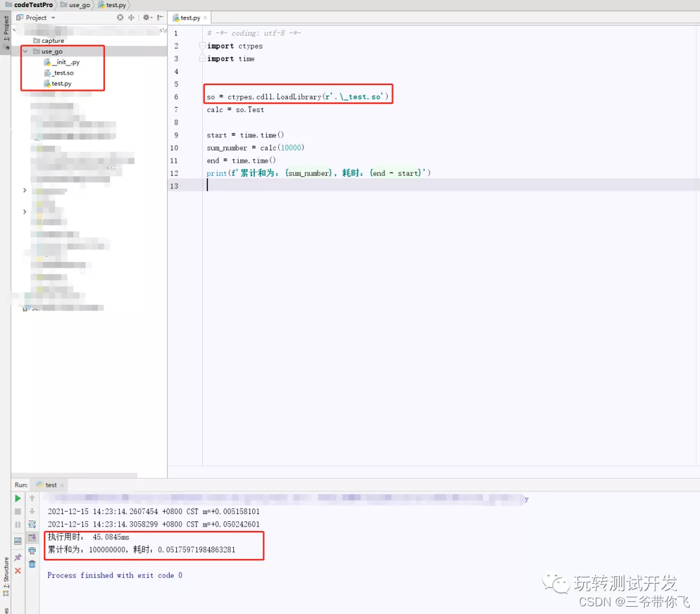Screen dimensions: 700x614
Task: Select the use_go folder row
Action: coord(89,51)
